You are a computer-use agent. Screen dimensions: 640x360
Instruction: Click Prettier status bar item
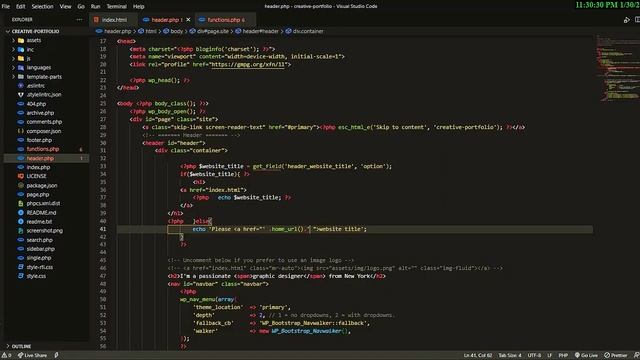[616, 356]
